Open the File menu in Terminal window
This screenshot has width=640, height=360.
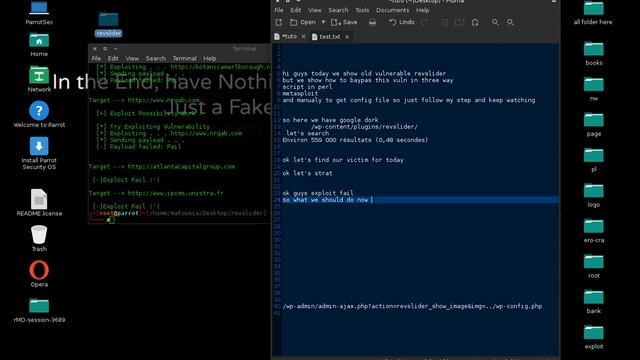point(96,58)
